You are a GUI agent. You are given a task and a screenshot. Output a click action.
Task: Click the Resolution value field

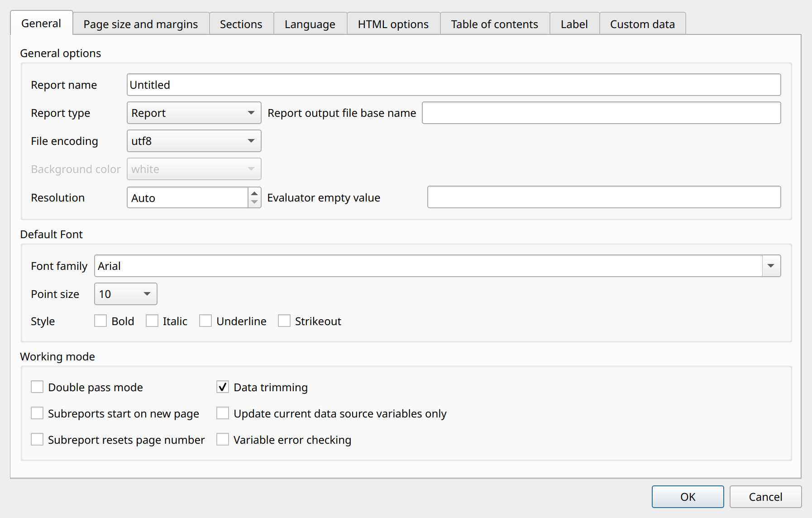[187, 197]
